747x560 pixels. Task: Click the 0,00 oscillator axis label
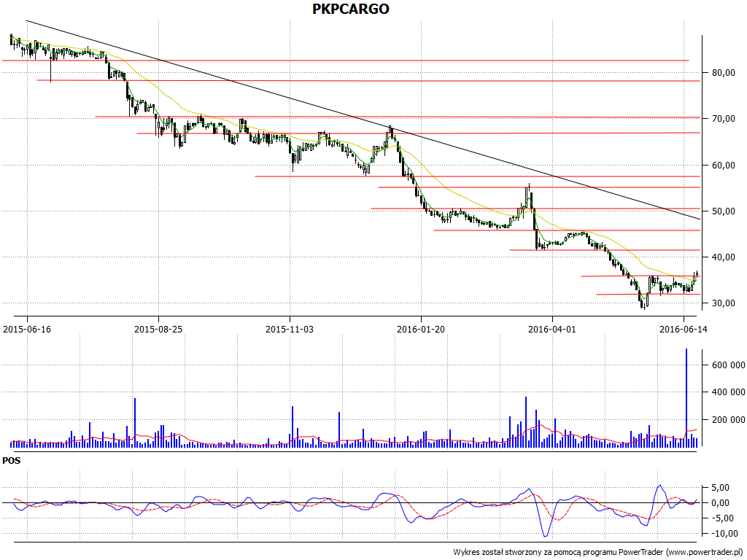[720, 503]
